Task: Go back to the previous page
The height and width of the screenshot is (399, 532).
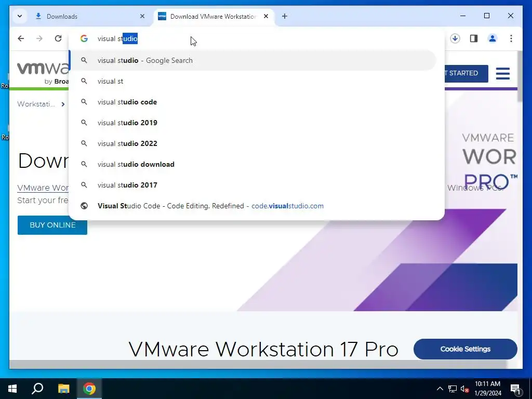Action: coord(21,38)
